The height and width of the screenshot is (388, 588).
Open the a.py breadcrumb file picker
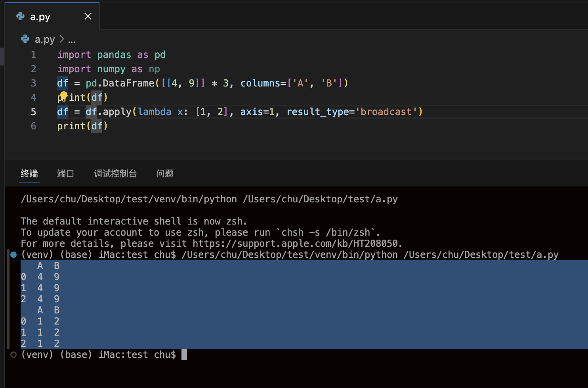coord(44,40)
